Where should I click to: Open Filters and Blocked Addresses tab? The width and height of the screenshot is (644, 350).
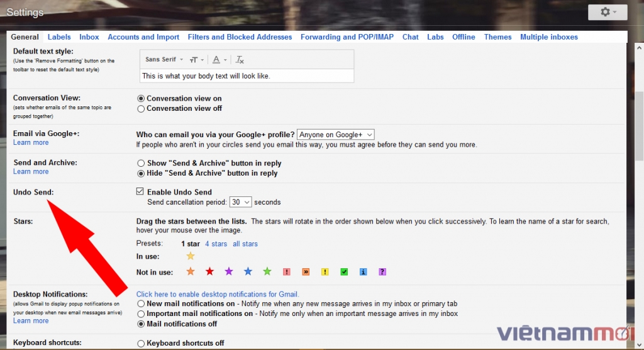240,37
